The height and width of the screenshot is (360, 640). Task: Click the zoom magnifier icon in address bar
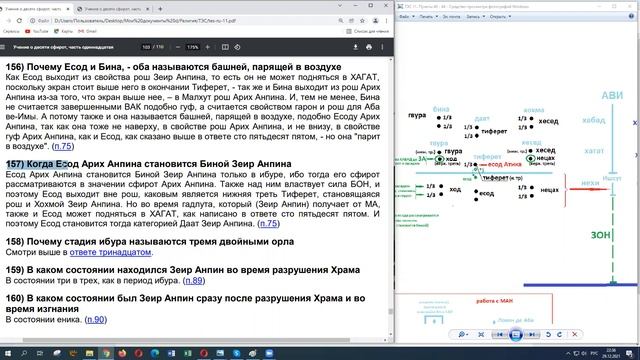pyautogui.click(x=341, y=20)
